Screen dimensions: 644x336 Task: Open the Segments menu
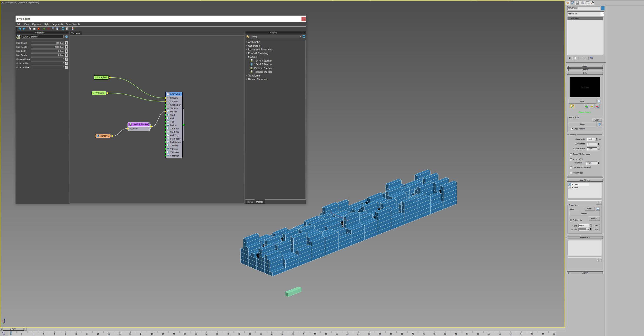point(57,24)
